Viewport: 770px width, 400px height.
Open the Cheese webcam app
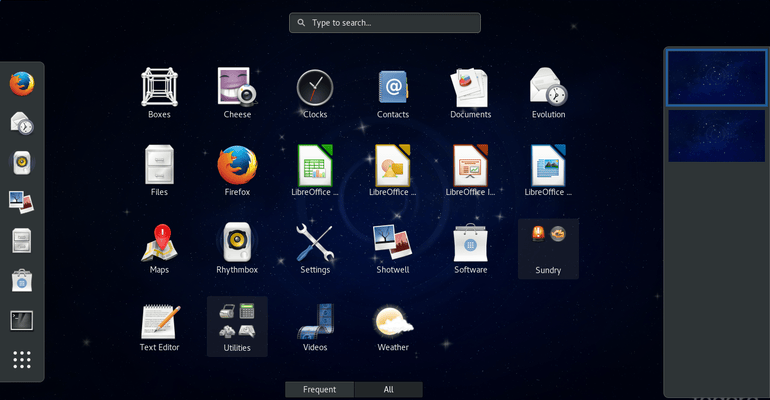[x=237, y=93]
